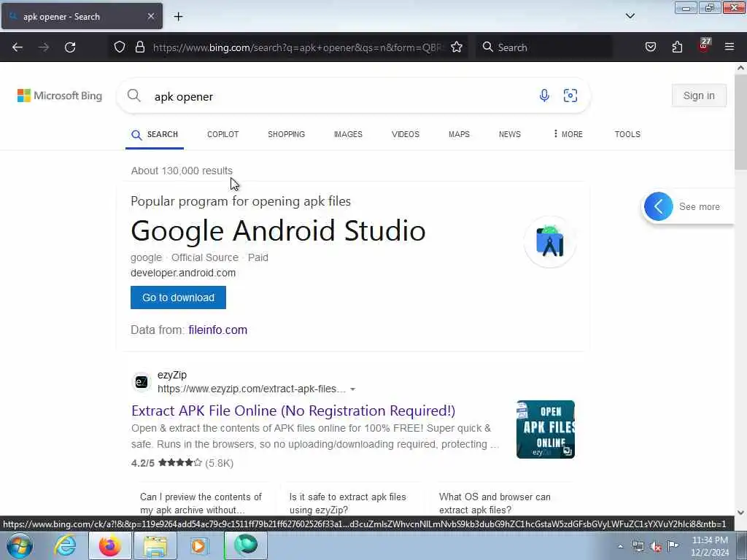This screenshot has width=747, height=560.
Task: Bookmark this page with the star icon
Action: pyautogui.click(x=457, y=47)
